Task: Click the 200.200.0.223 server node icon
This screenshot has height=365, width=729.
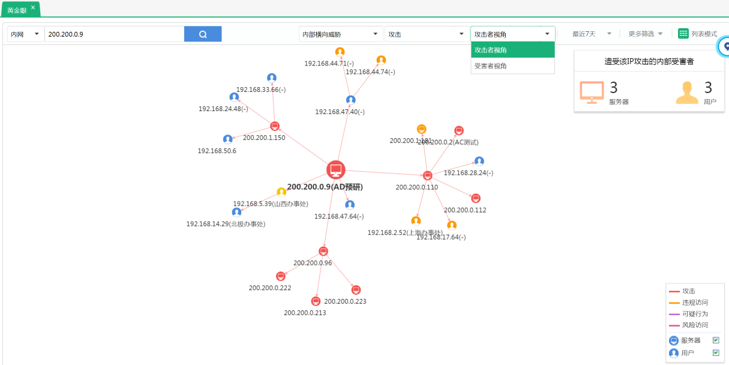Action: coord(356,290)
